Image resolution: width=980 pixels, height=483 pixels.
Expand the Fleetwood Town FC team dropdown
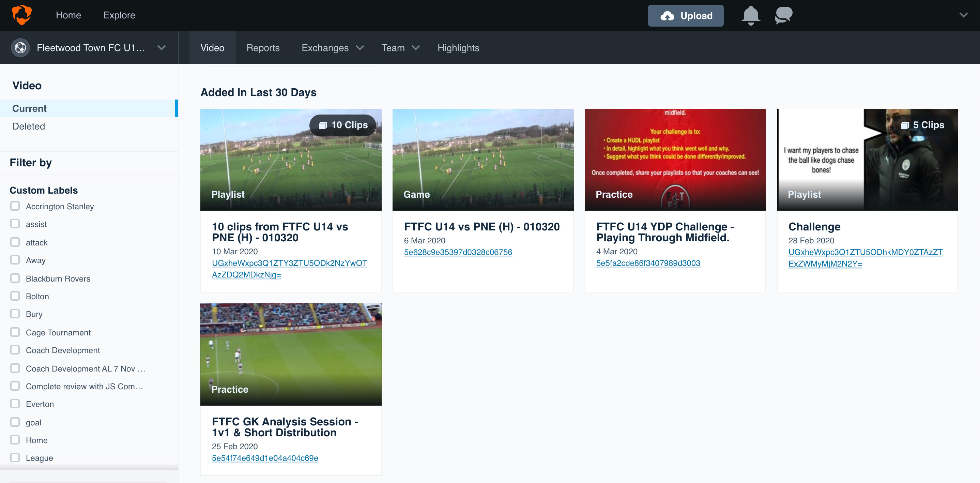point(161,48)
